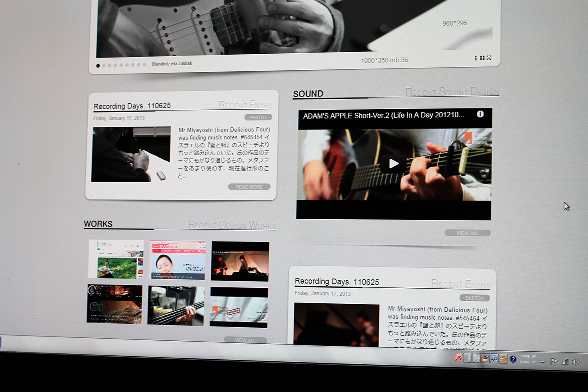Open IME dictionary search icon

click(x=494, y=358)
